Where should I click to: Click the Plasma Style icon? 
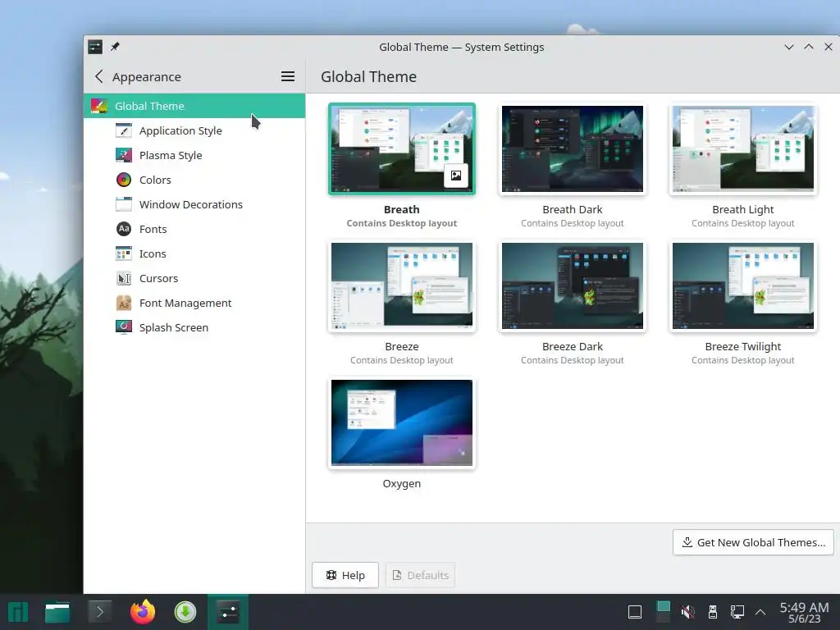pos(124,155)
